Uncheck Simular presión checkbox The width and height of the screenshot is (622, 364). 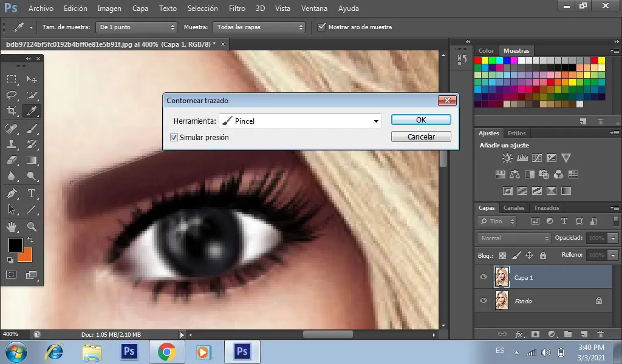tap(174, 138)
